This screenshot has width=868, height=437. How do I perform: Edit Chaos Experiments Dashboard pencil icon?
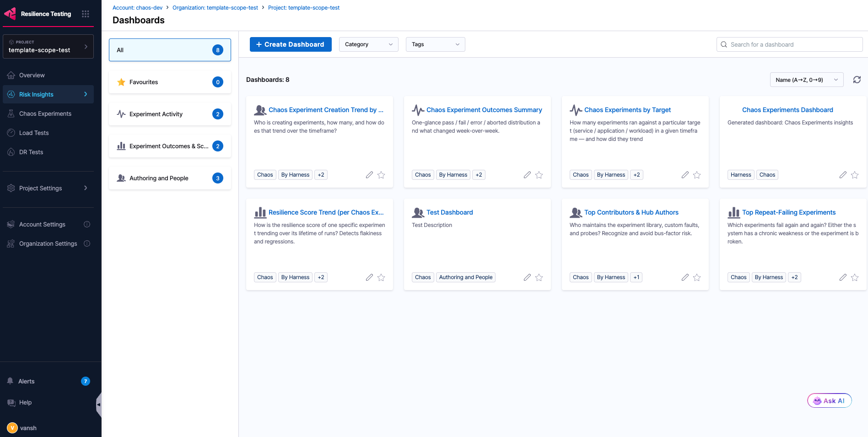843,175
